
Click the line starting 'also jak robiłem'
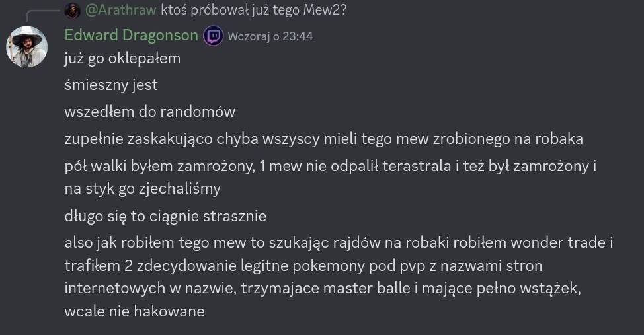tap(339, 242)
